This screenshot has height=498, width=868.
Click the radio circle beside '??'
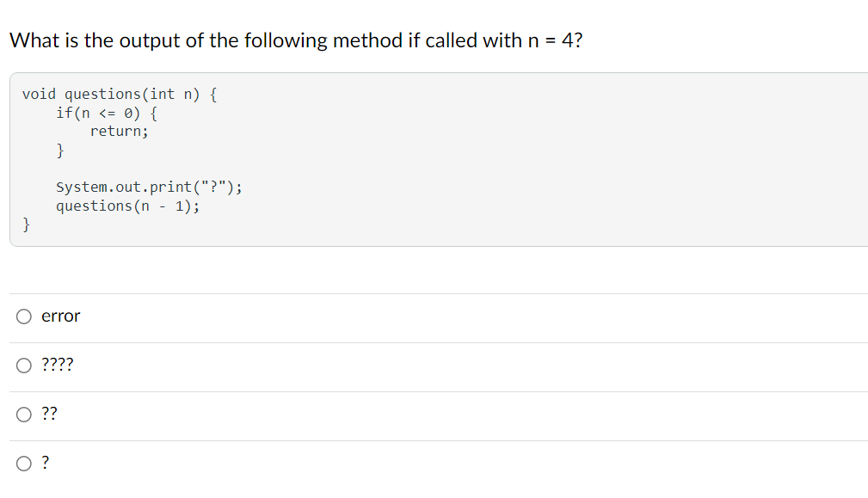tap(23, 414)
